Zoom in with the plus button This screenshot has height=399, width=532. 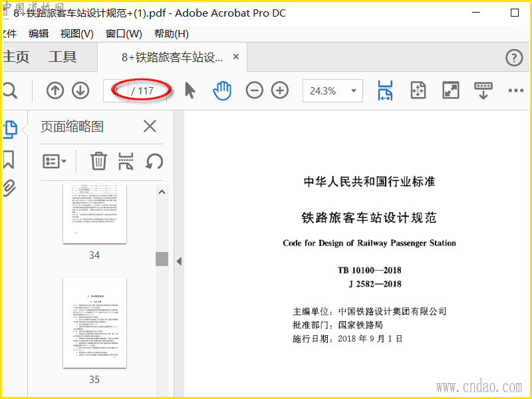pyautogui.click(x=280, y=90)
